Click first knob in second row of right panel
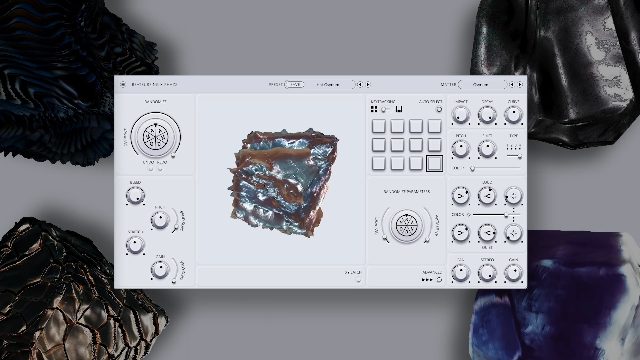 point(461,149)
